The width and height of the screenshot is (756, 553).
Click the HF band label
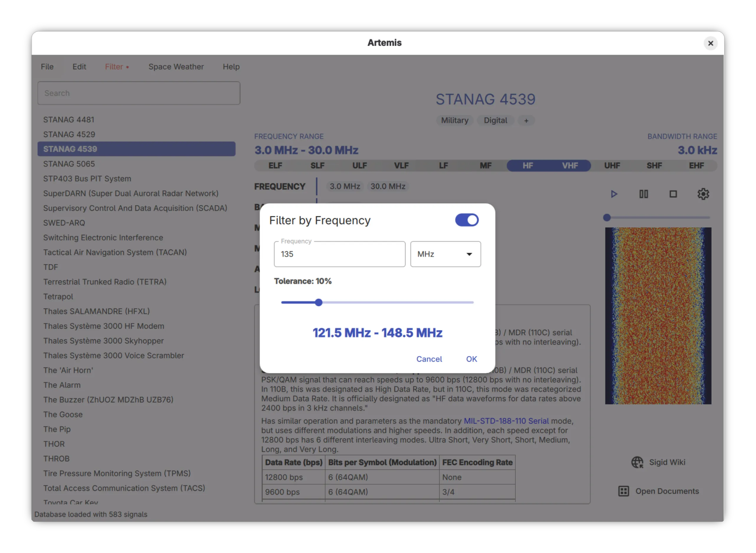528,166
